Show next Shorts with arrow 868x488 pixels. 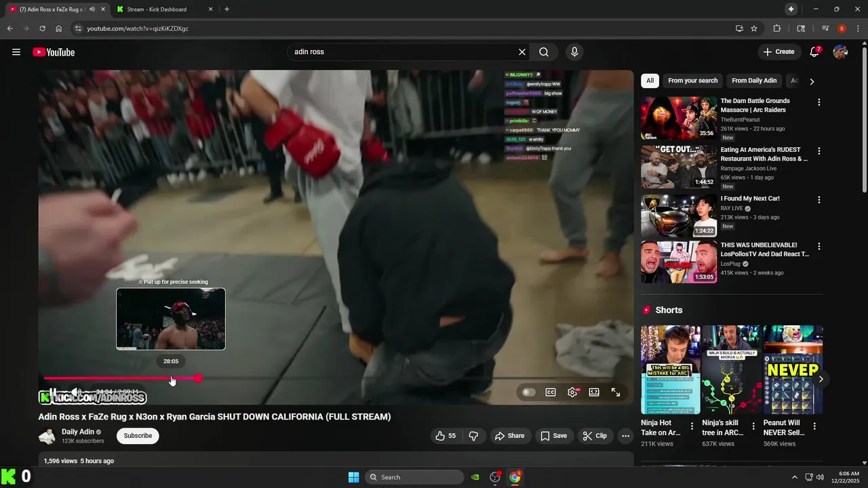pyautogui.click(x=821, y=379)
